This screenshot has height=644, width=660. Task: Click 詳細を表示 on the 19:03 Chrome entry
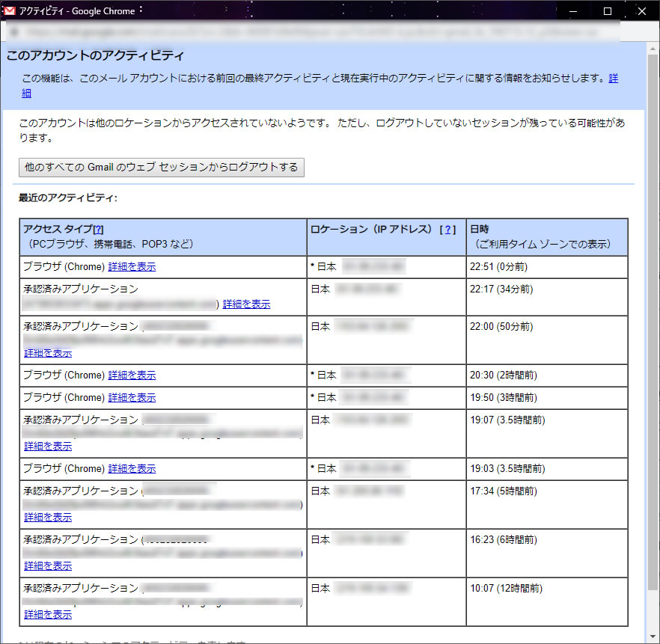pos(132,469)
